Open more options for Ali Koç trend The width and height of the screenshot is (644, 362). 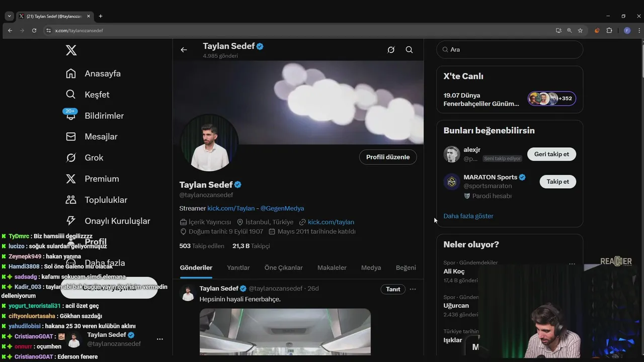[x=572, y=263]
